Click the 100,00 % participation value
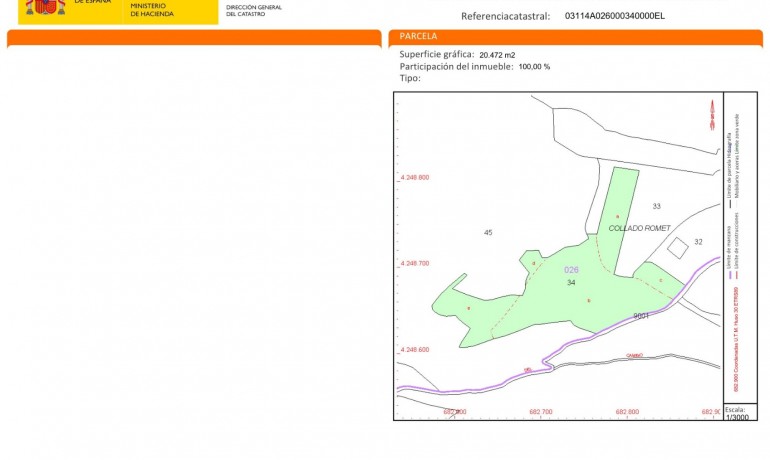Viewport: 770px width, 460px height. point(534,67)
